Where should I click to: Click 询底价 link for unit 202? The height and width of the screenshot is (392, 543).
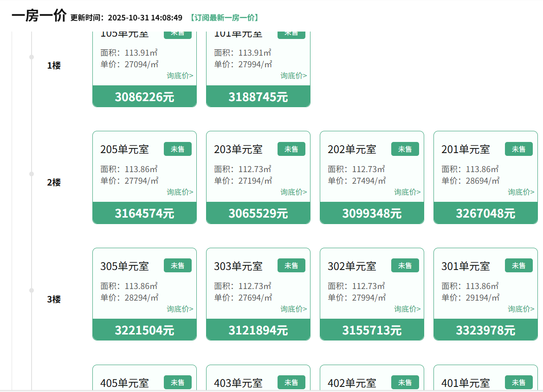pyautogui.click(x=407, y=192)
